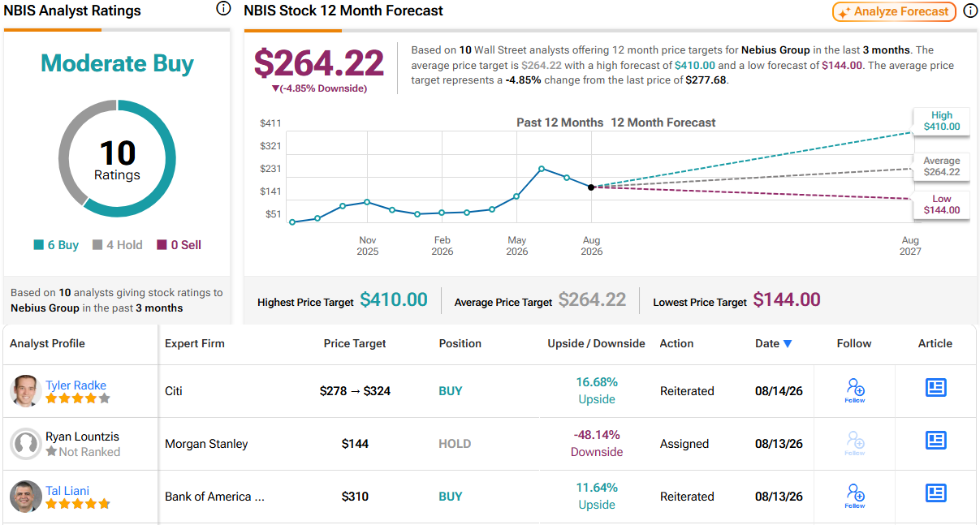This screenshot has height=525, width=980.
Task: Click Tyler Radke star rating
Action: [78, 398]
